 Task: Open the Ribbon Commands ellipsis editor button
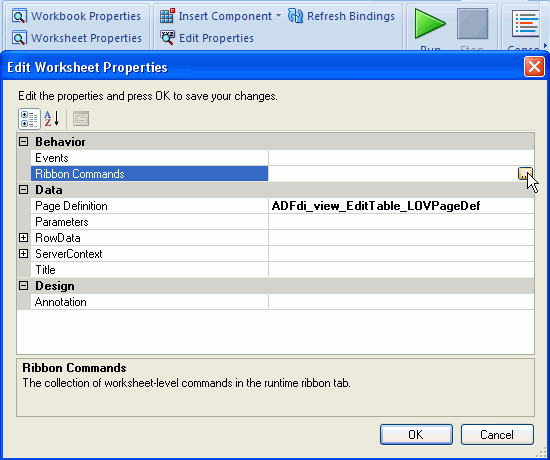[525, 174]
